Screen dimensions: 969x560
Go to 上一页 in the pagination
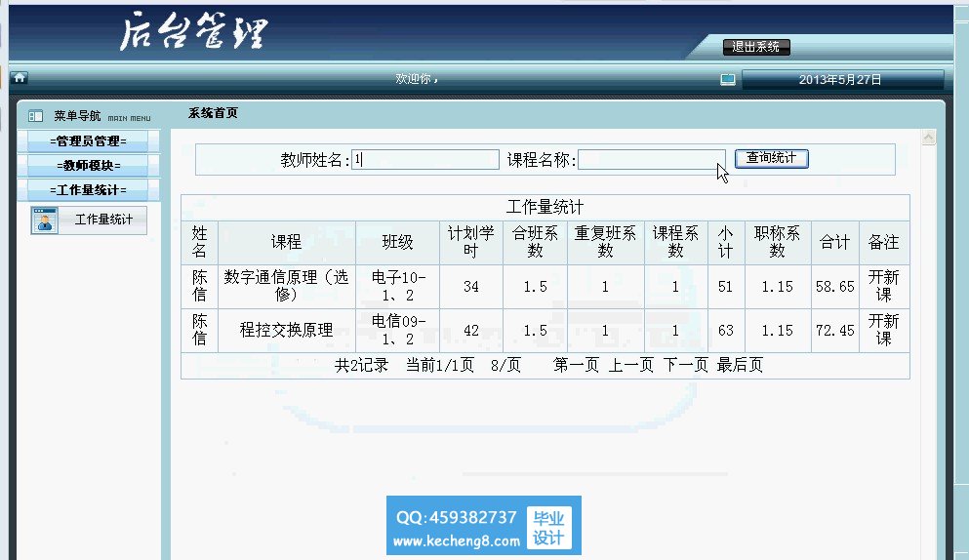(631, 365)
